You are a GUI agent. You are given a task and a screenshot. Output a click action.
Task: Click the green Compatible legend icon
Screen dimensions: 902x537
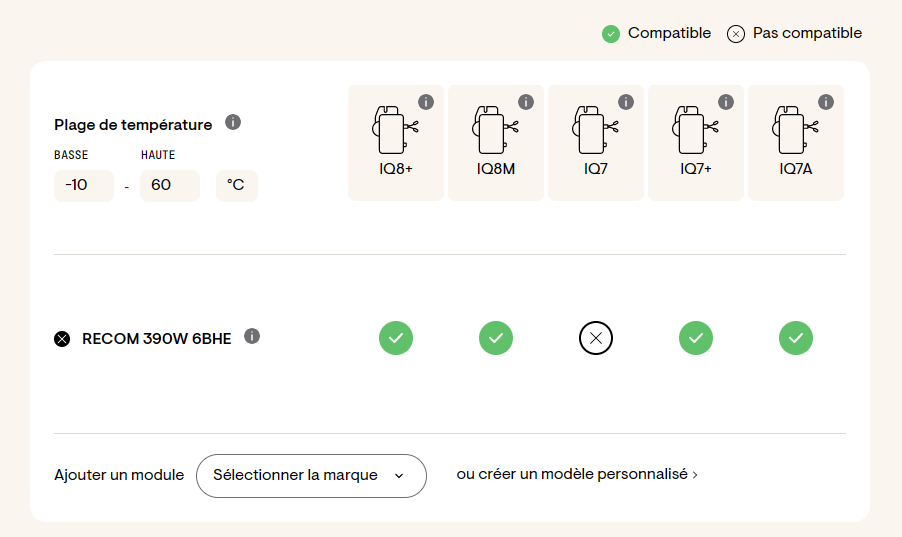click(x=611, y=34)
